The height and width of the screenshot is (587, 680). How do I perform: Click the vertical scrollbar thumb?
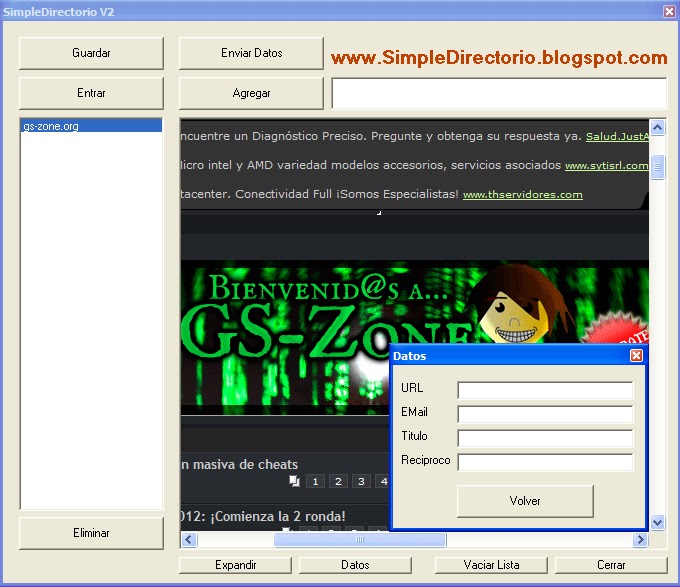pos(657,166)
